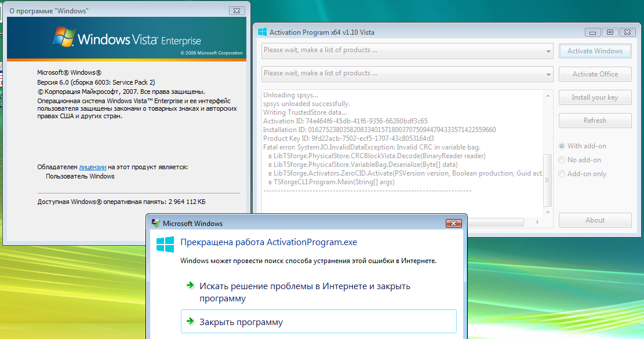Click the blue Windows logo in crash dialog
The width and height of the screenshot is (644, 339).
pyautogui.click(x=165, y=244)
